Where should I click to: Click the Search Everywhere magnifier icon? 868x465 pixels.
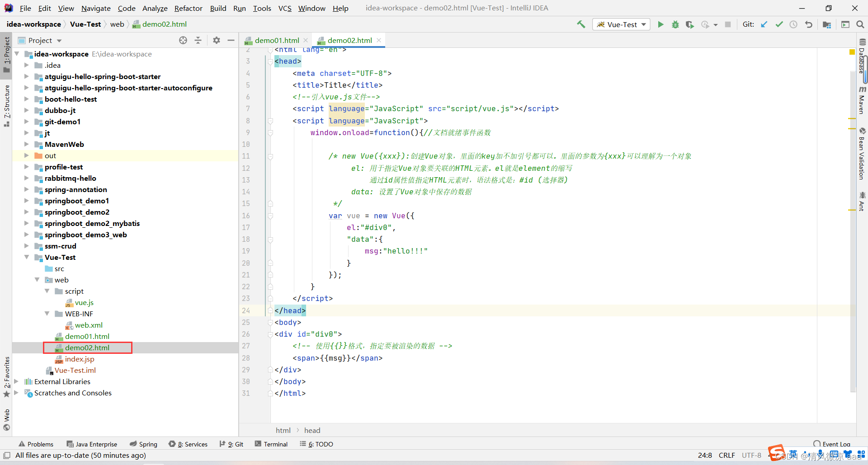point(860,24)
